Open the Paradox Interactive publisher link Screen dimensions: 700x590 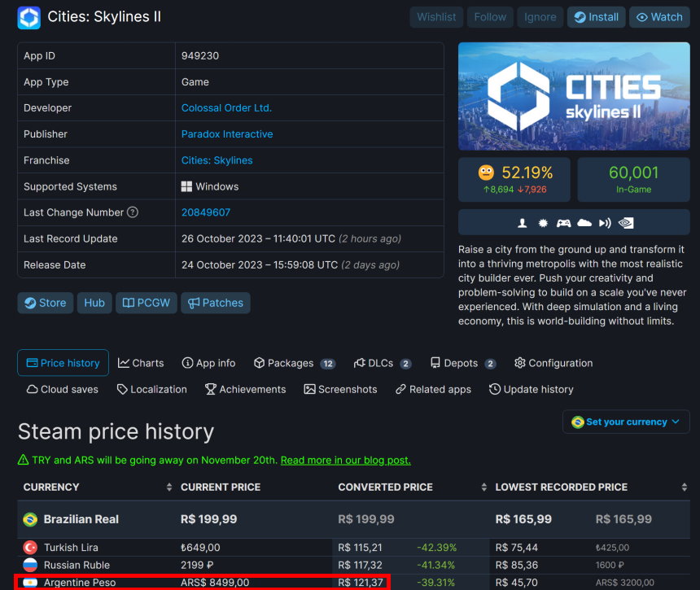click(x=227, y=134)
